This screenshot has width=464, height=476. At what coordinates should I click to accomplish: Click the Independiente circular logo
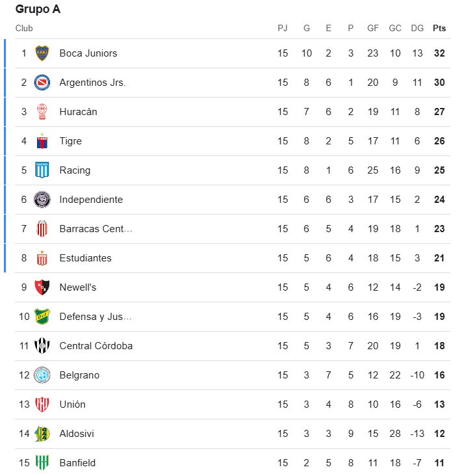[42, 200]
